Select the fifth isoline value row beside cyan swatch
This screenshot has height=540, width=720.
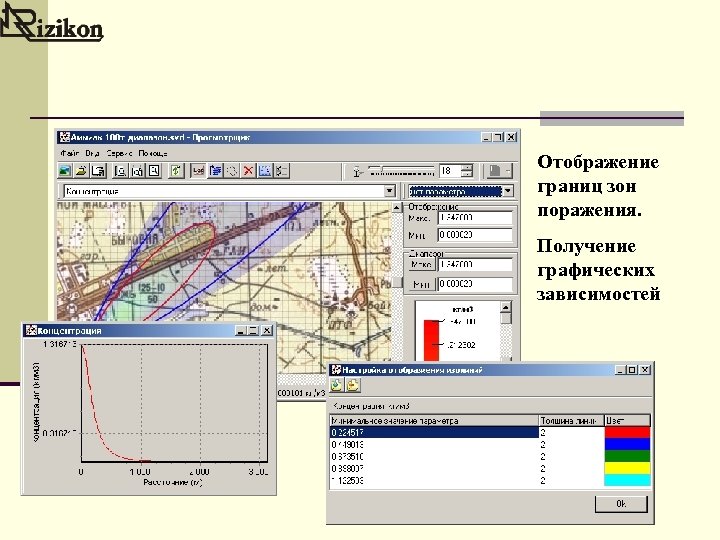pos(434,480)
